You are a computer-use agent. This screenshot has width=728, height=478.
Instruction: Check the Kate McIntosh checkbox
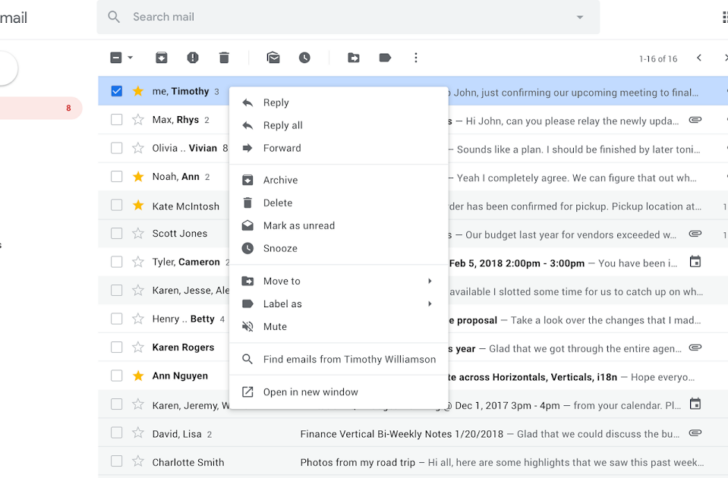[x=117, y=205]
